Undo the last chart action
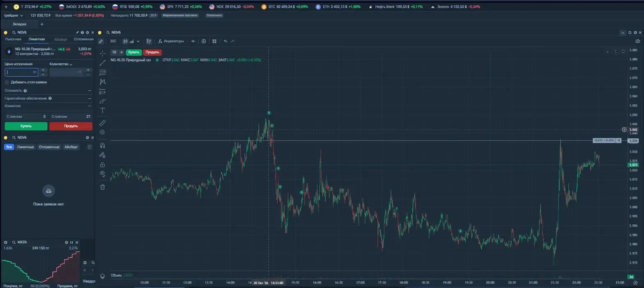This screenshot has height=288, width=644. click(x=225, y=41)
